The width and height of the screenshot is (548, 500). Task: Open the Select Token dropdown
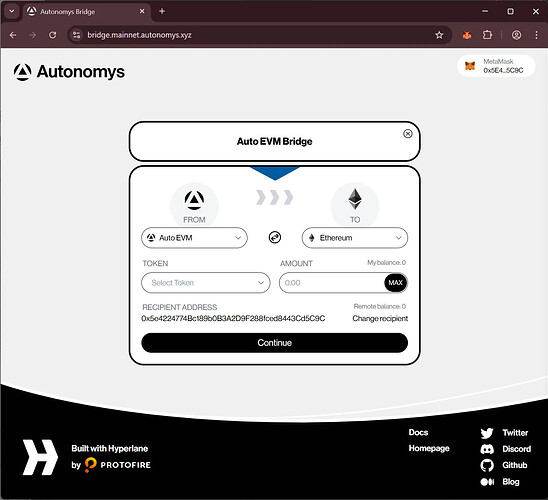click(x=206, y=283)
